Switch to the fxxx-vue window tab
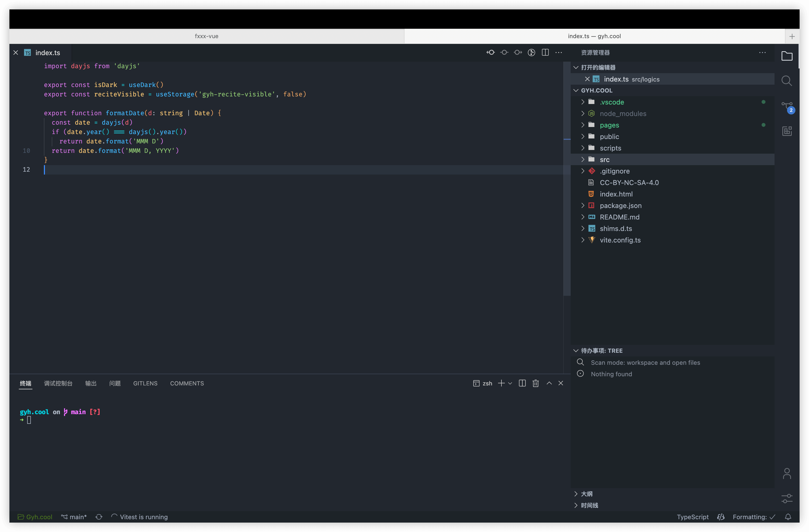The width and height of the screenshot is (809, 532). pos(207,36)
